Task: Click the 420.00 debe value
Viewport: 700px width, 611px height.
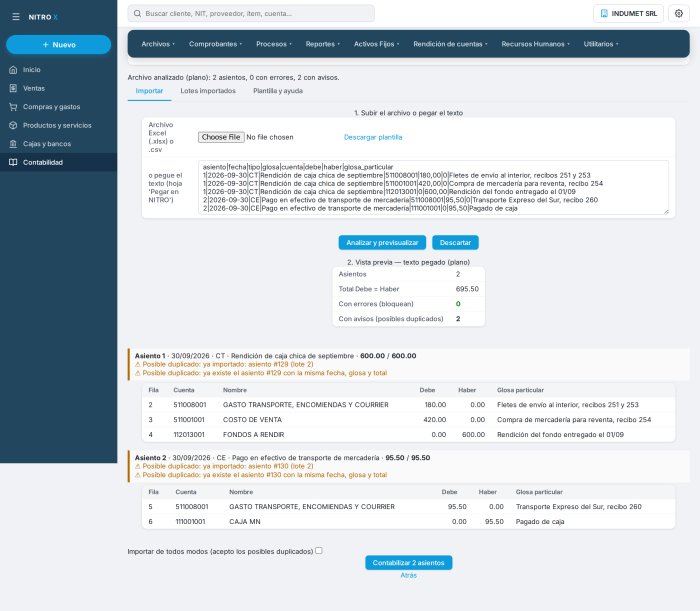Action: pos(435,420)
